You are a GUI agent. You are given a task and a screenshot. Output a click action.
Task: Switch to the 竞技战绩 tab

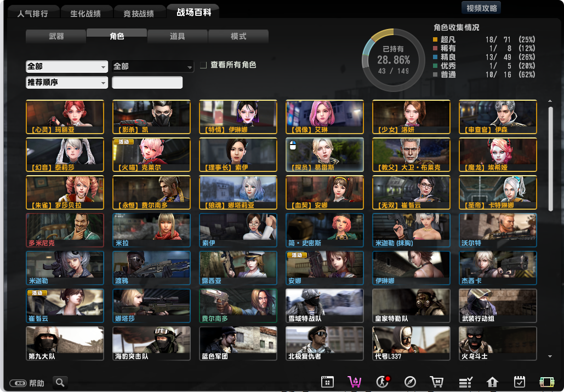[139, 13]
